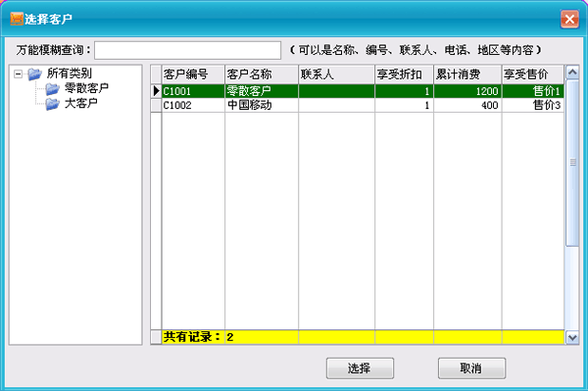Click the 1200 cumulative spend cell
The image size is (588, 391).
468,91
